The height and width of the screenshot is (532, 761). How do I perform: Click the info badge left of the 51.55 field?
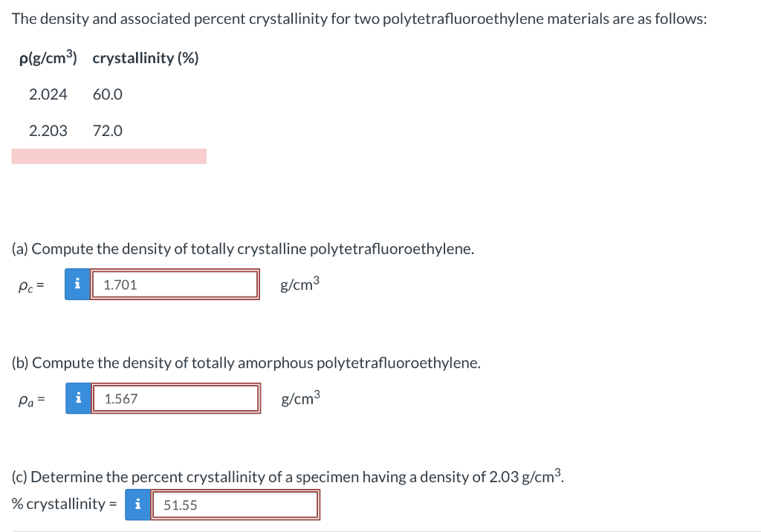coord(137,505)
